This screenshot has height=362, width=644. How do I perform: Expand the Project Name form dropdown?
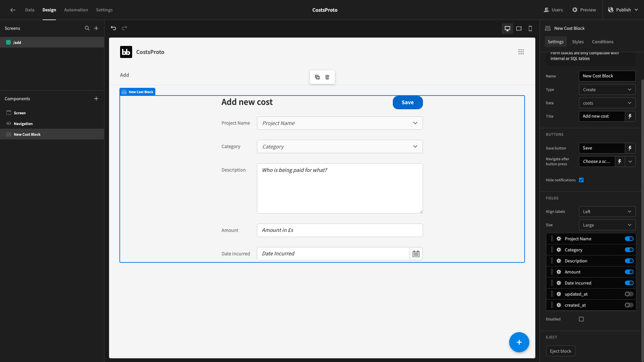340,123
